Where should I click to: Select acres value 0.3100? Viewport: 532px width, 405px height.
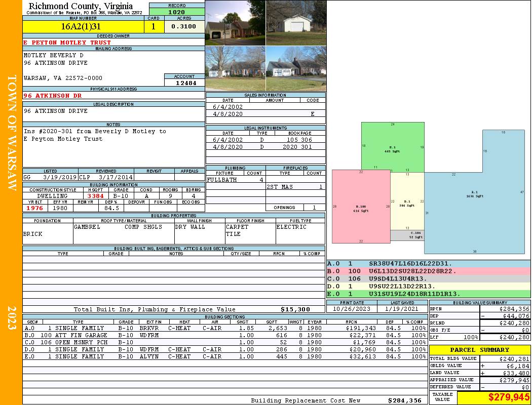coord(183,26)
